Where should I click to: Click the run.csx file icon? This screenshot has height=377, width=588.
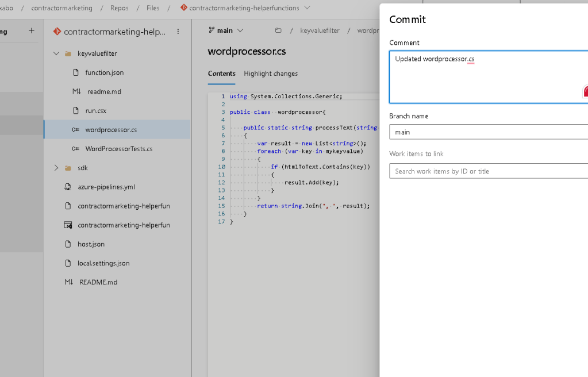click(x=76, y=110)
